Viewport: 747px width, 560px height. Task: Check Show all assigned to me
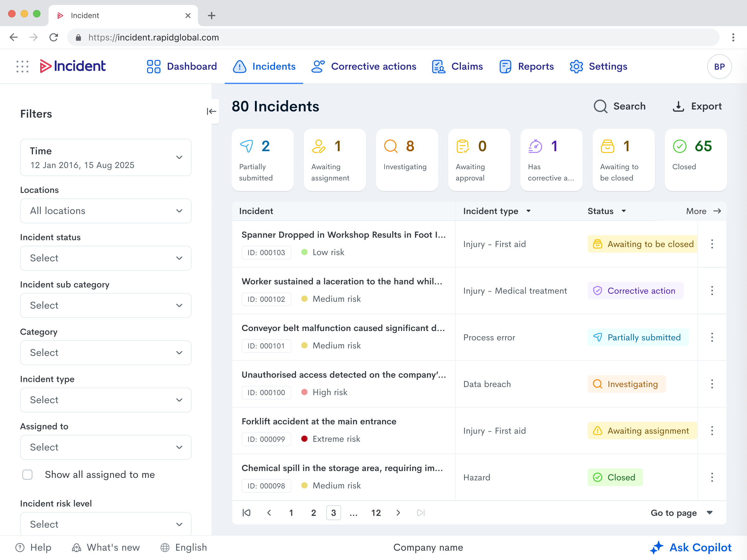pos(27,474)
